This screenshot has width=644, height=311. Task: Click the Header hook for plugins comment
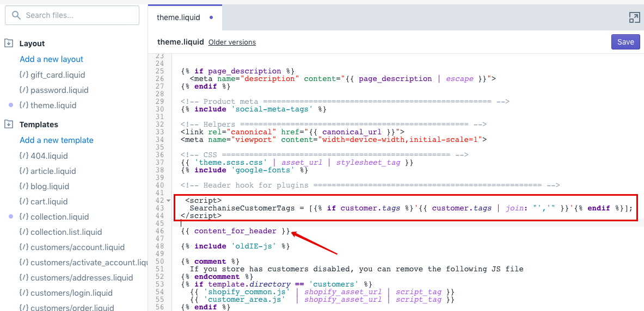pos(370,185)
